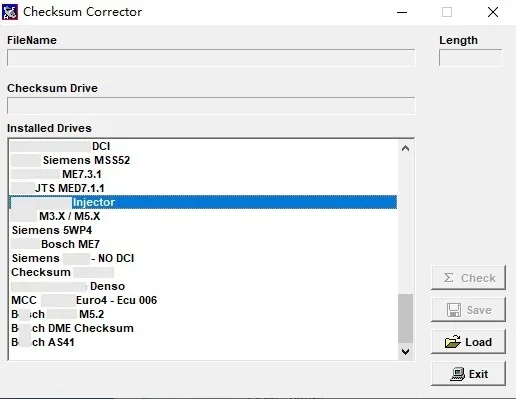Select the AS41 drive entry
This screenshot has height=399, width=516.
tap(203, 342)
